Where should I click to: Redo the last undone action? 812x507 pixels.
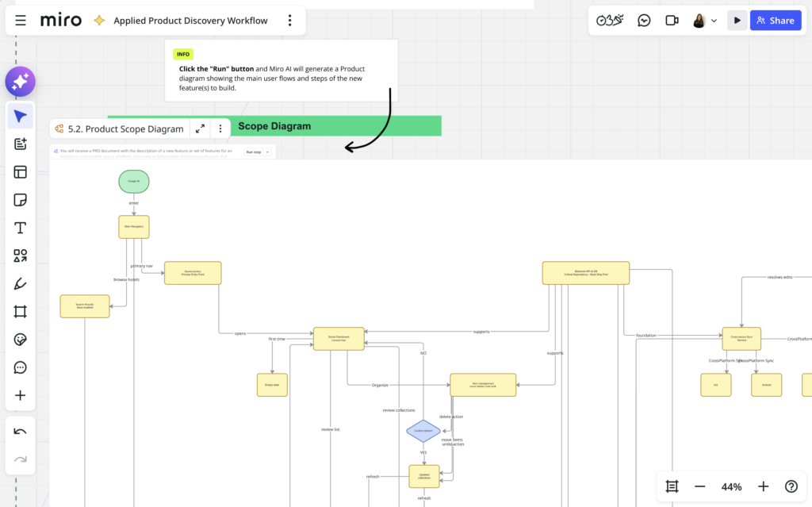pyautogui.click(x=20, y=459)
